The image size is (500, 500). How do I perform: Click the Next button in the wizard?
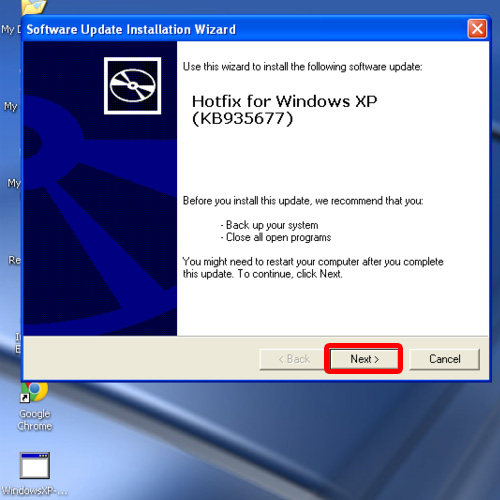[364, 359]
